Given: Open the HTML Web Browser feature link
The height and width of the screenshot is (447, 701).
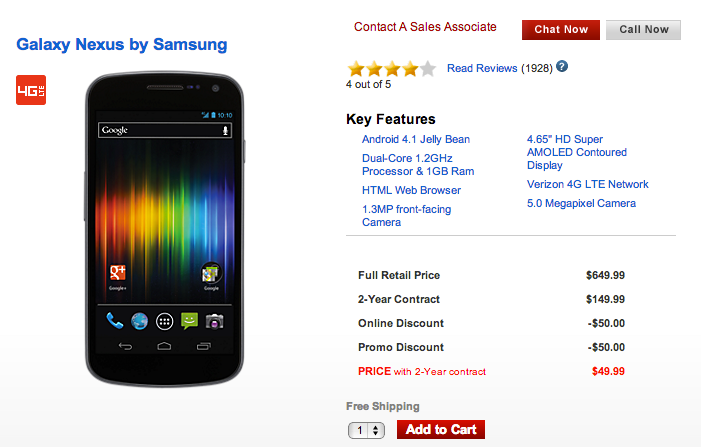Looking at the screenshot, I should [x=411, y=190].
